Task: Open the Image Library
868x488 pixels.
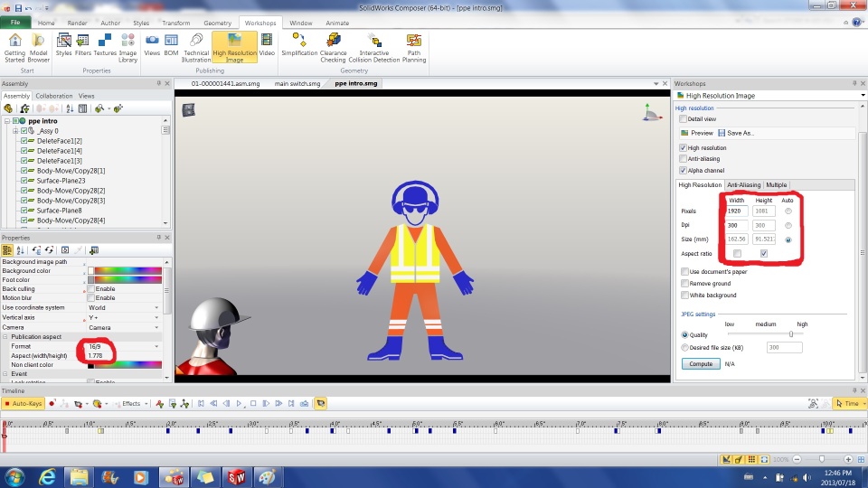Action: point(127,48)
